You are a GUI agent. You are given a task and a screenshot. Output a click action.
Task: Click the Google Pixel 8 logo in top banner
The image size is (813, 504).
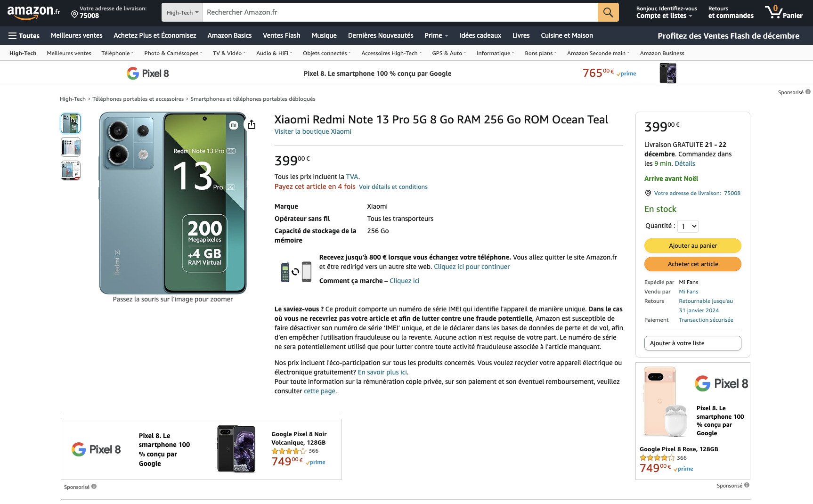tap(148, 73)
